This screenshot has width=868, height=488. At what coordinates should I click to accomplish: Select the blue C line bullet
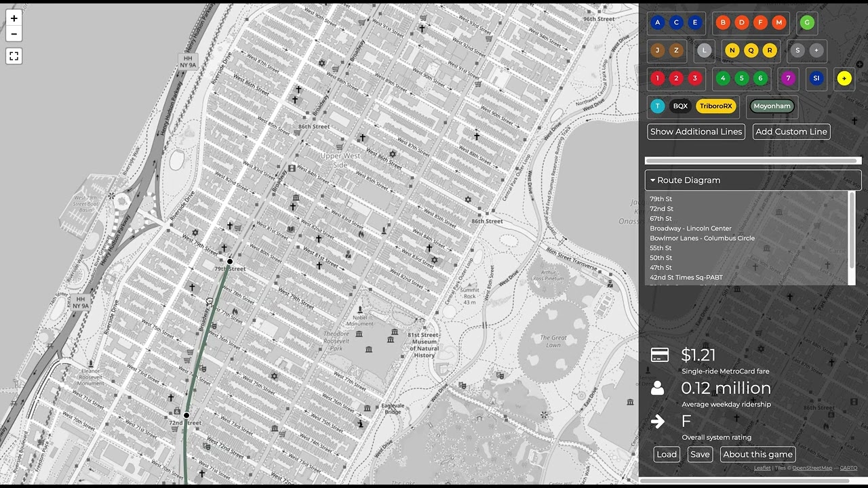click(x=676, y=22)
